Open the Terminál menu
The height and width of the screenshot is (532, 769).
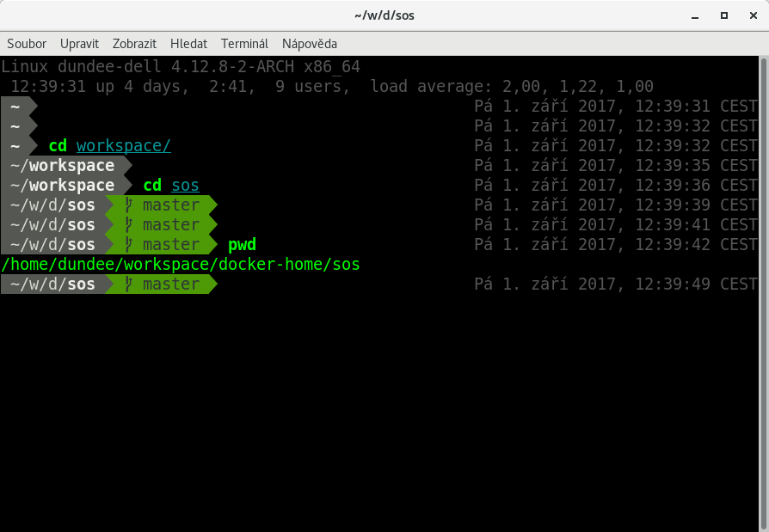244,44
